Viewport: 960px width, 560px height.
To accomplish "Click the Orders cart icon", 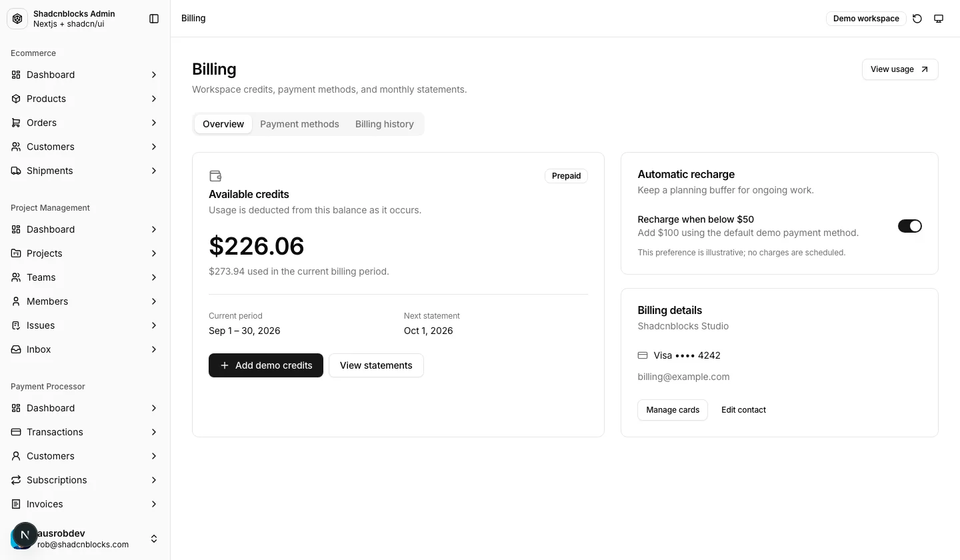I will coord(16,123).
